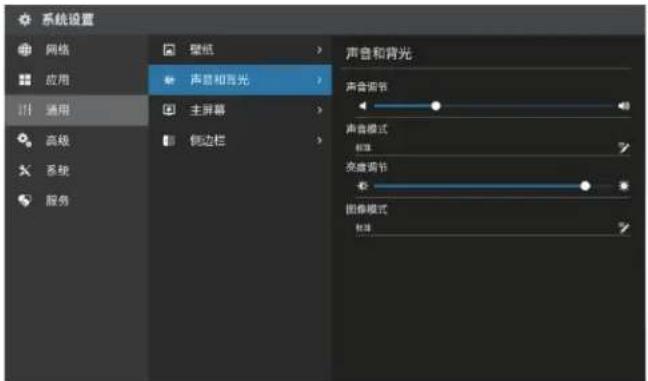
Task: Click the 声音调节 label
Action: 367,87
